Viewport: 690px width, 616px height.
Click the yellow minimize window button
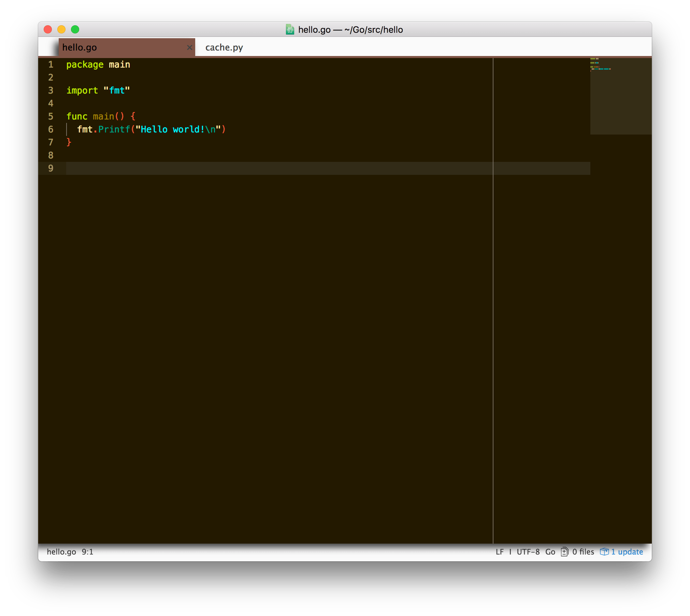pyautogui.click(x=61, y=30)
